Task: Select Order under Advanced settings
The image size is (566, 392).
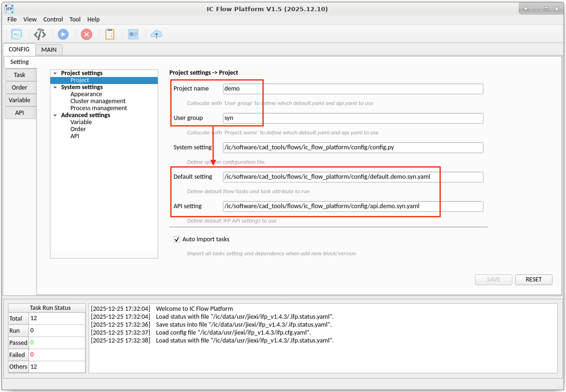Action: (78, 129)
